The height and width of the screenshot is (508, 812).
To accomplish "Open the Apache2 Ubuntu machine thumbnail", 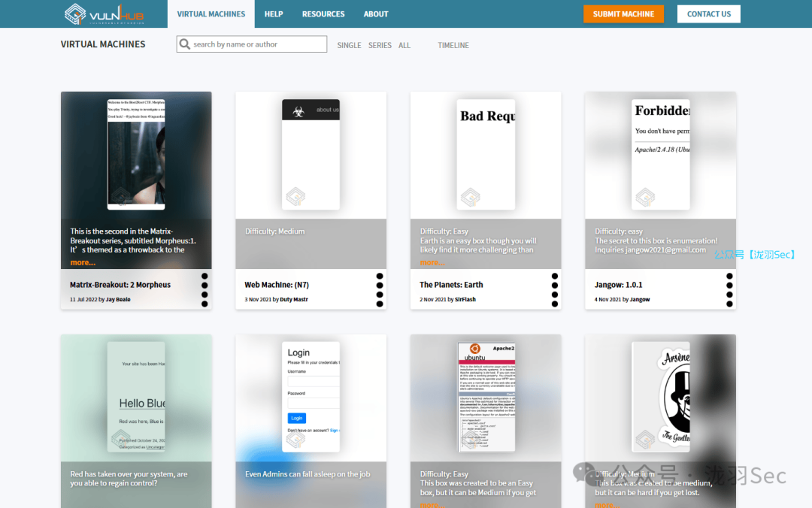I will 486,397.
